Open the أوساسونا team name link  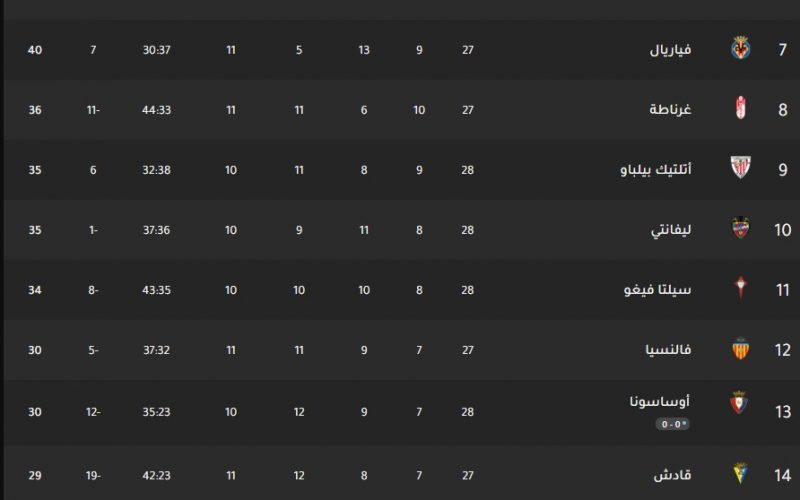pos(660,402)
